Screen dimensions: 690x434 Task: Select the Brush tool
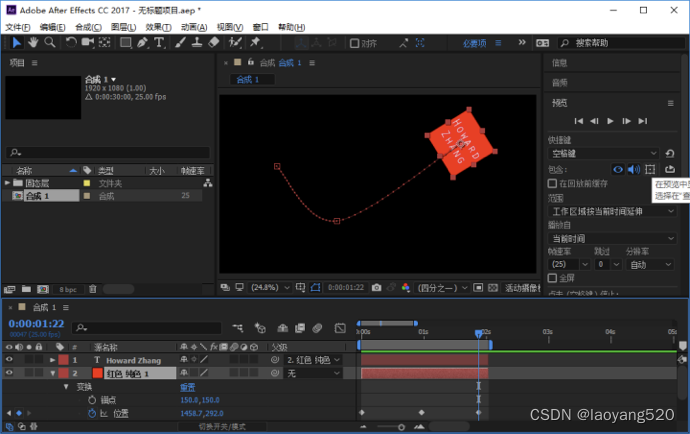click(180, 43)
